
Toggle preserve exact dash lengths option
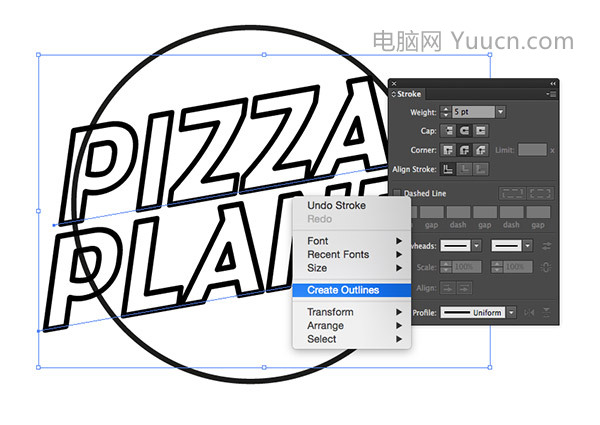tap(512, 193)
